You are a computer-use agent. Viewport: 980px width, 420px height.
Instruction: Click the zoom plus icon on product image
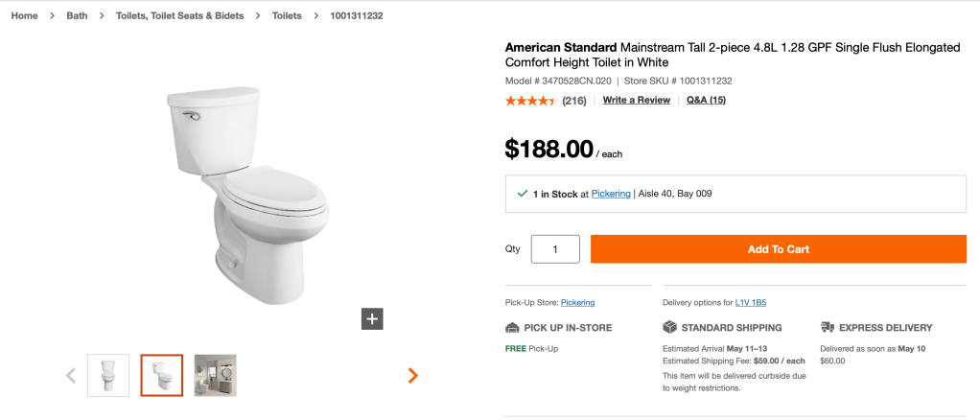[x=372, y=318]
